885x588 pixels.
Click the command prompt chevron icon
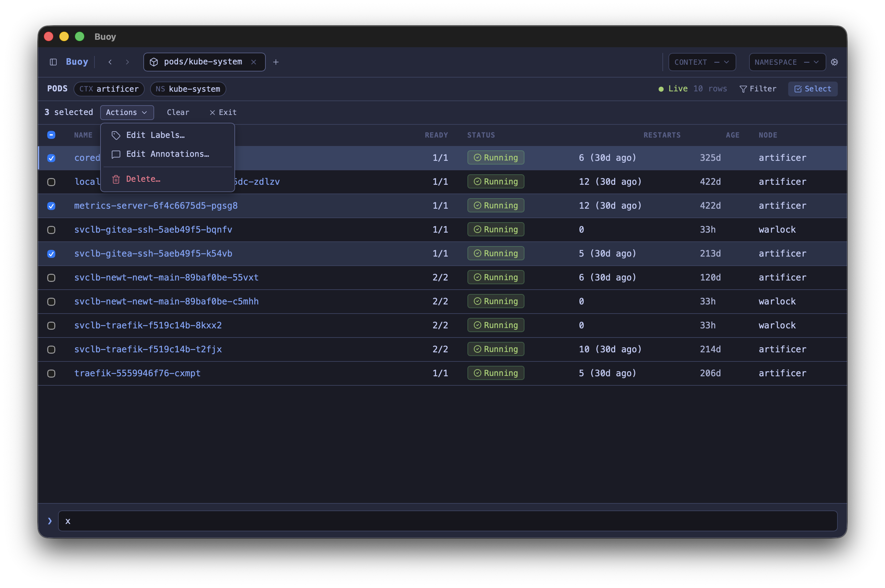click(50, 521)
